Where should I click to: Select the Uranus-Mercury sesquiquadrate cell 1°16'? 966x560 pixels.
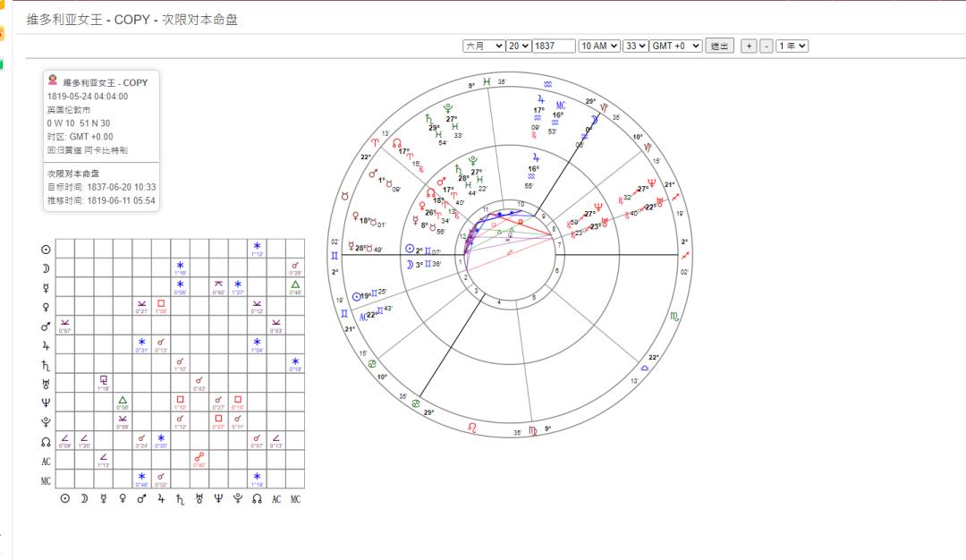pyautogui.click(x=104, y=383)
